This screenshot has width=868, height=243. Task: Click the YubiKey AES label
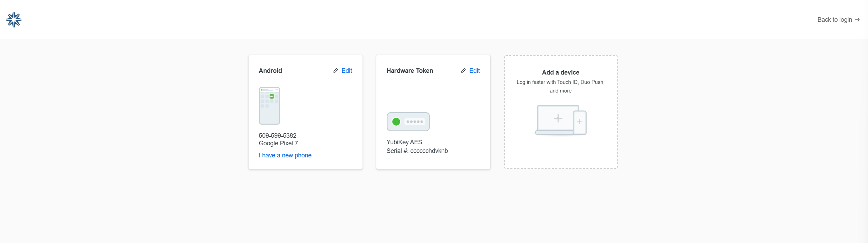[x=404, y=142]
